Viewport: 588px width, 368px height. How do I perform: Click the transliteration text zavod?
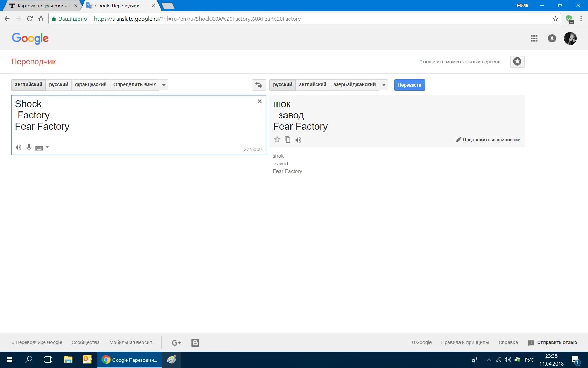[x=281, y=164]
